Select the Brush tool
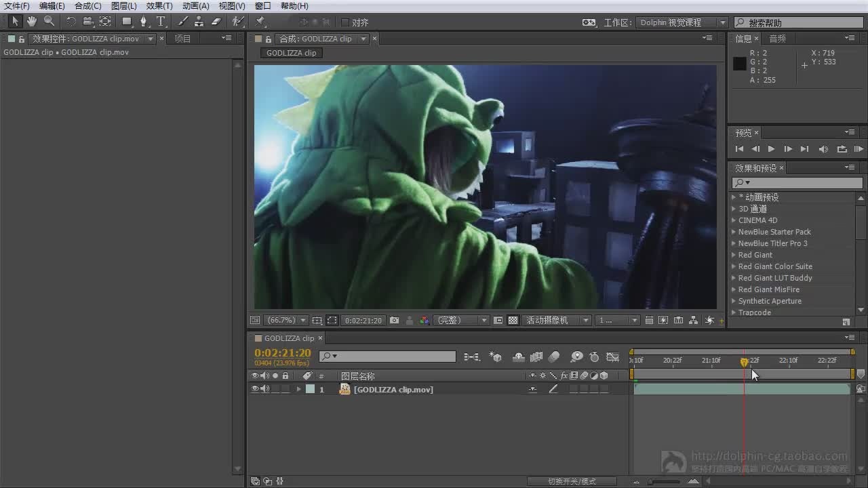 click(183, 22)
